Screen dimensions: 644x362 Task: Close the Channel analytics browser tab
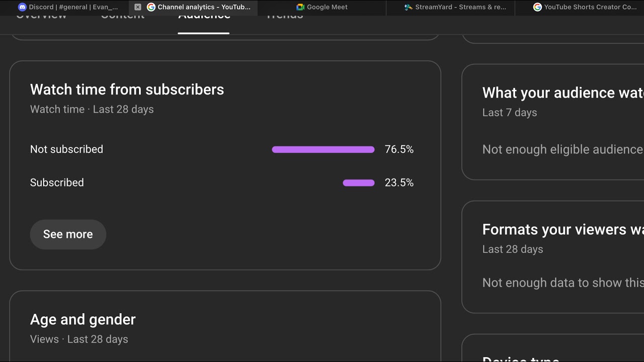tap(138, 7)
